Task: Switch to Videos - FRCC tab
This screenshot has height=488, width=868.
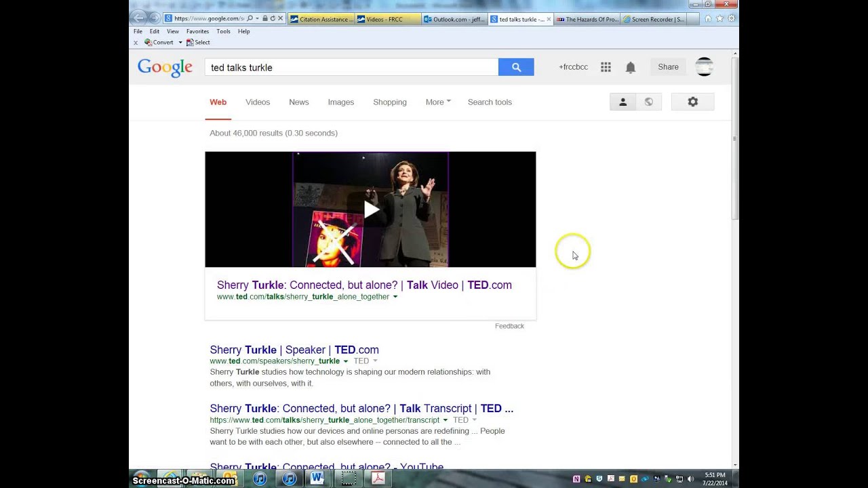Action: pyautogui.click(x=388, y=19)
